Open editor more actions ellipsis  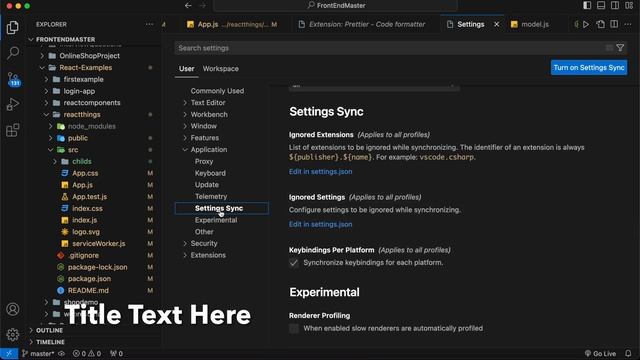pyautogui.click(x=628, y=24)
